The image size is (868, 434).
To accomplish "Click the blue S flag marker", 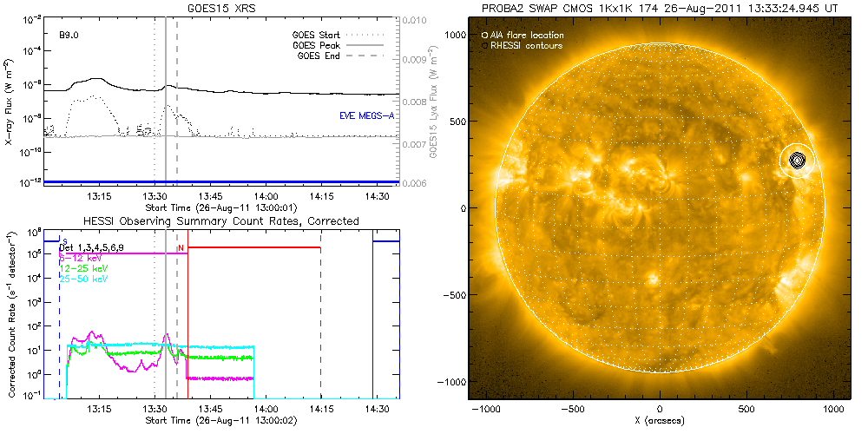I will 65,240.
